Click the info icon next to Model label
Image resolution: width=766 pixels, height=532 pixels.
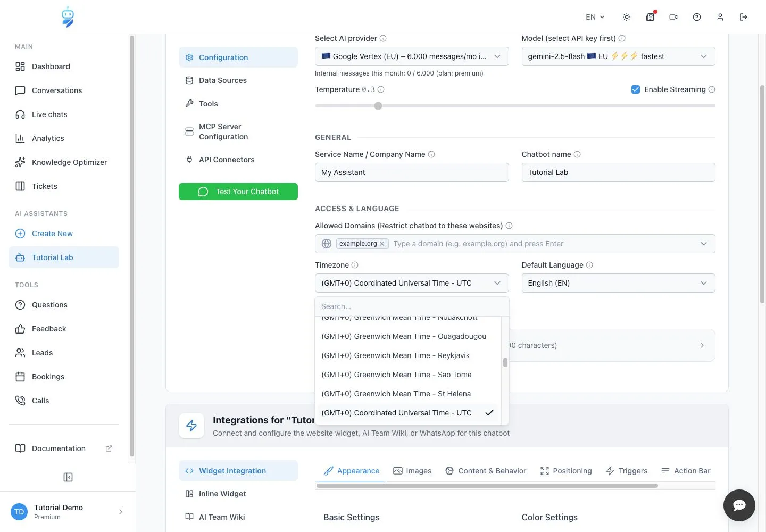coord(622,38)
